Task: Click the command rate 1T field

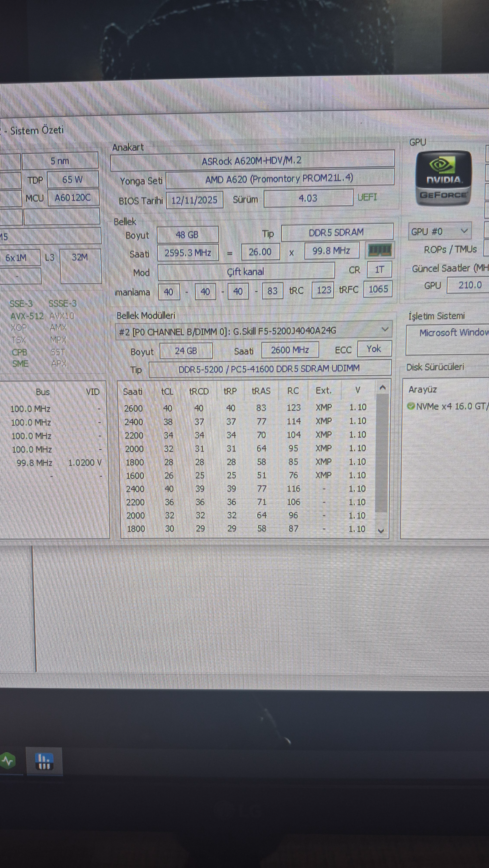Action: pyautogui.click(x=379, y=270)
